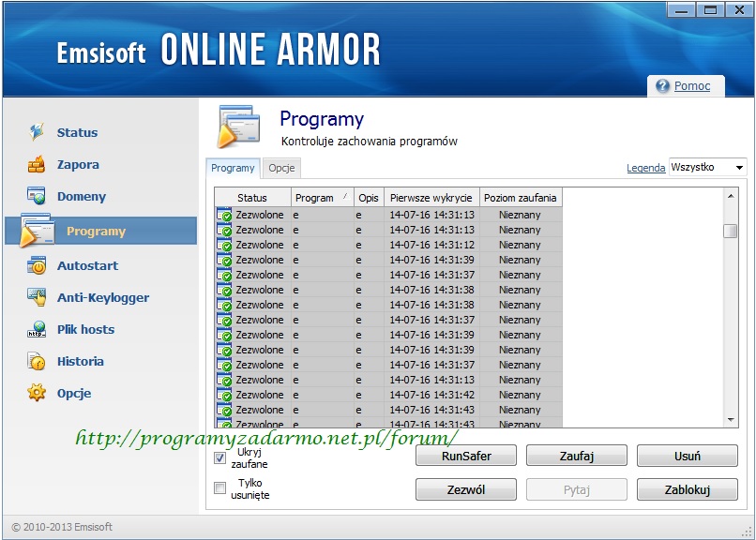Open the Plik hosts icon
756x540 pixels.
[x=37, y=330]
